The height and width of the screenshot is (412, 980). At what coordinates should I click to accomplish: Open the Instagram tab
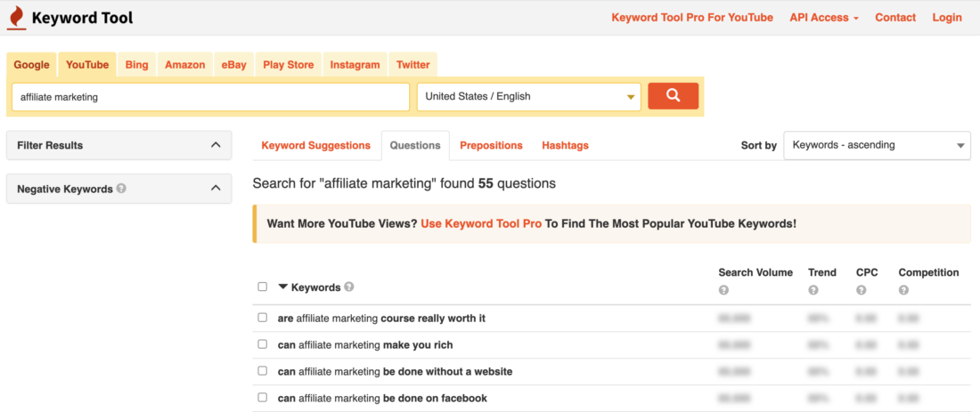pos(355,65)
